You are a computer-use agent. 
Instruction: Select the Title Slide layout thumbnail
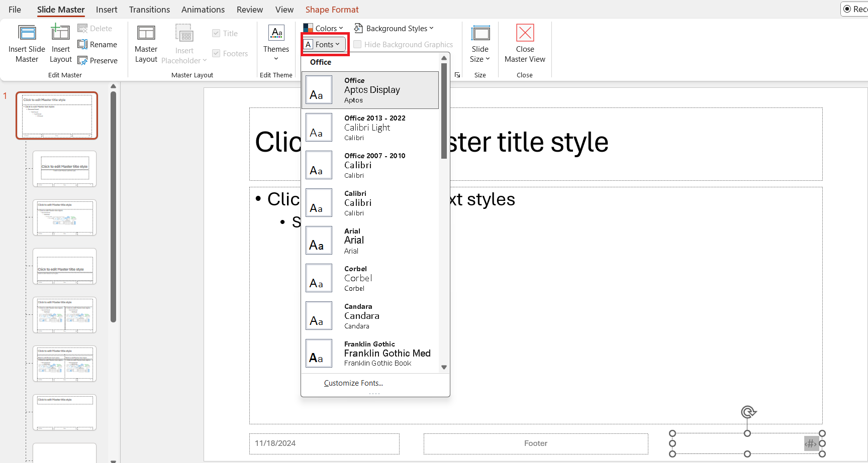point(64,169)
